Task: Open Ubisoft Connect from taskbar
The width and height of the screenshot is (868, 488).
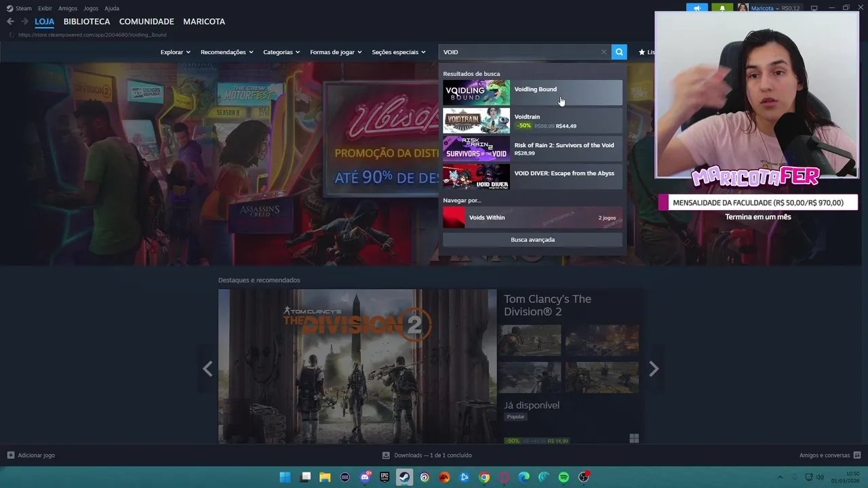Action: 425,477
